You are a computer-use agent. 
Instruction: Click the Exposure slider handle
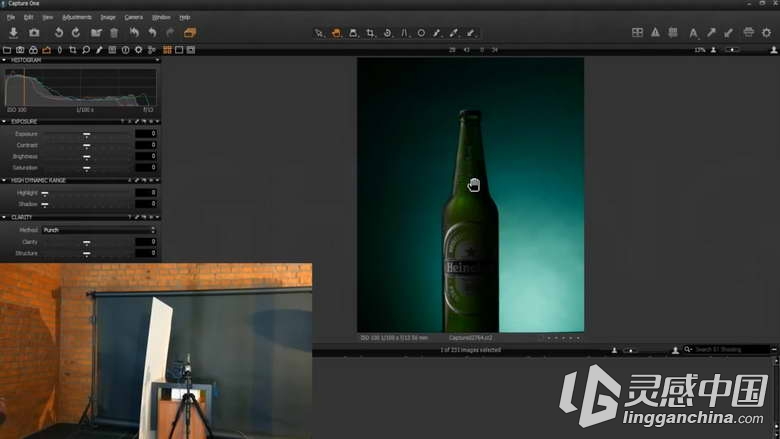[x=87, y=134]
